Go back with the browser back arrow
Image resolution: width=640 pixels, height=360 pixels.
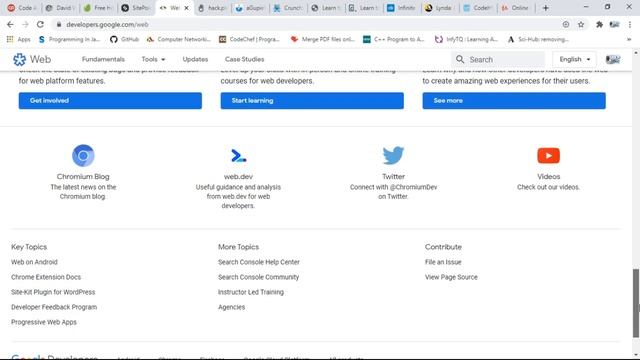click(x=10, y=24)
